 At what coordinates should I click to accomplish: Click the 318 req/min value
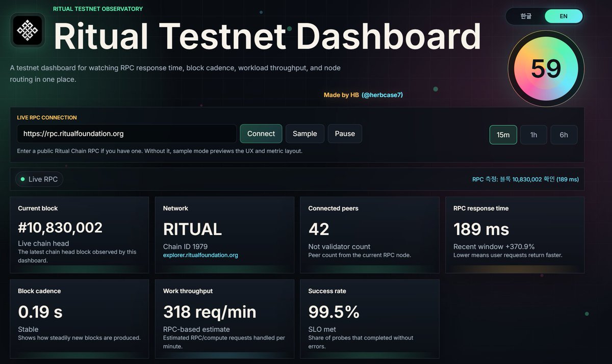pyautogui.click(x=210, y=311)
